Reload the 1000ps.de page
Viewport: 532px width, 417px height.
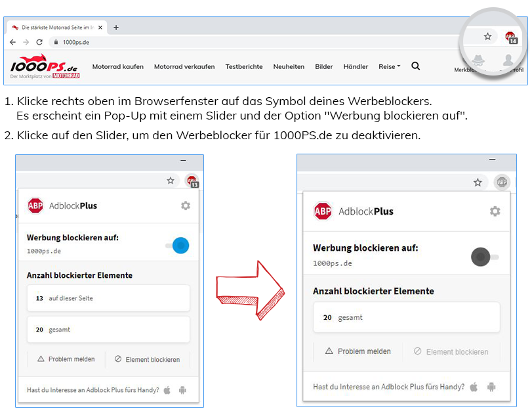point(39,42)
